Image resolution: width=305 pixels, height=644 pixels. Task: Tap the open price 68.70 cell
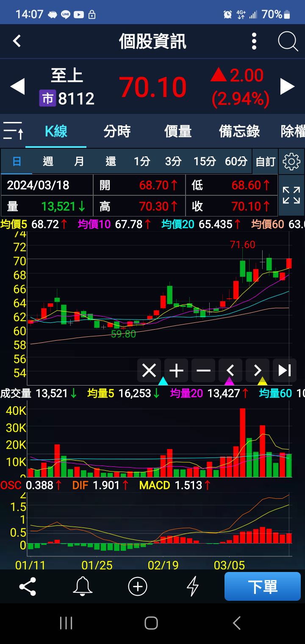(139, 185)
